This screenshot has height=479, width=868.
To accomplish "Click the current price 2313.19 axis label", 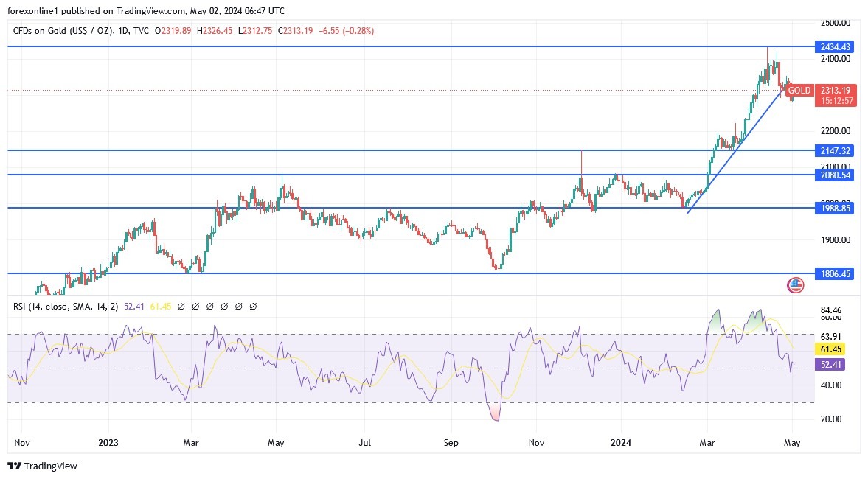I will (836, 91).
